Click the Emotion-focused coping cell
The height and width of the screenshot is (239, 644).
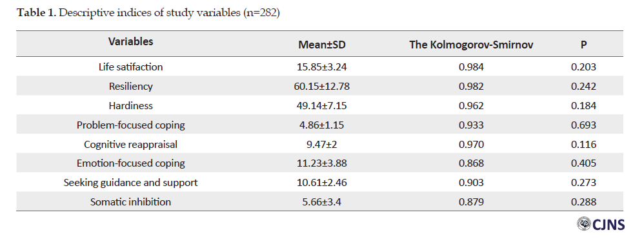[130, 163]
